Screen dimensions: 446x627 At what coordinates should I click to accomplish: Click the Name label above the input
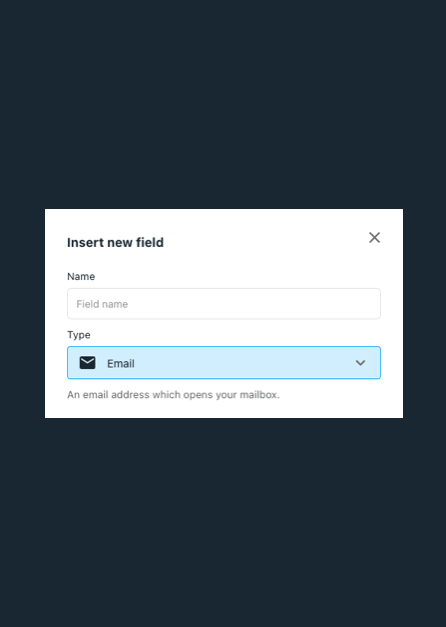click(x=81, y=277)
